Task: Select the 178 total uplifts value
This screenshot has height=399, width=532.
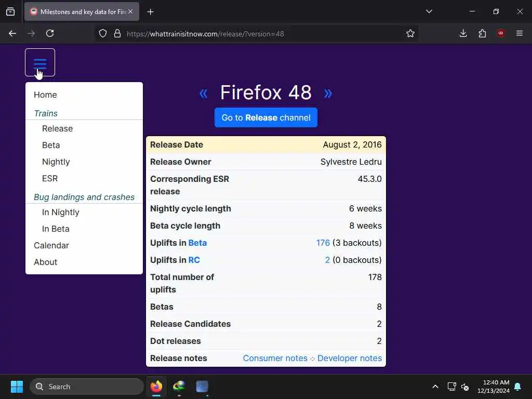Action: click(375, 277)
